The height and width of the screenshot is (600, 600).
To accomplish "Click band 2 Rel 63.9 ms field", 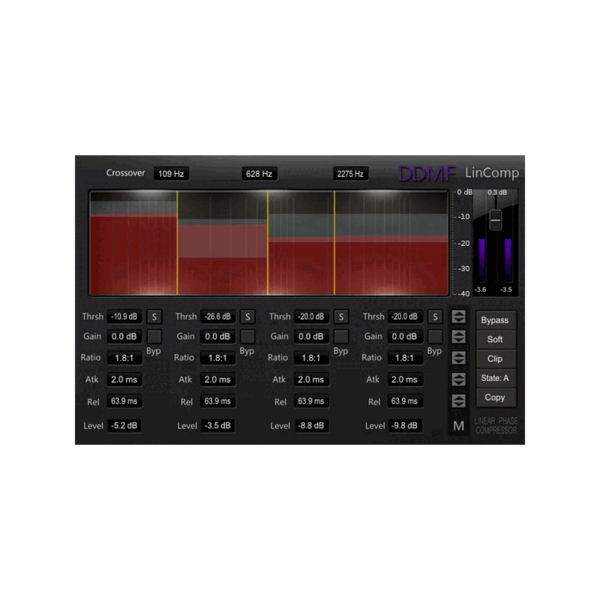I will point(217,401).
